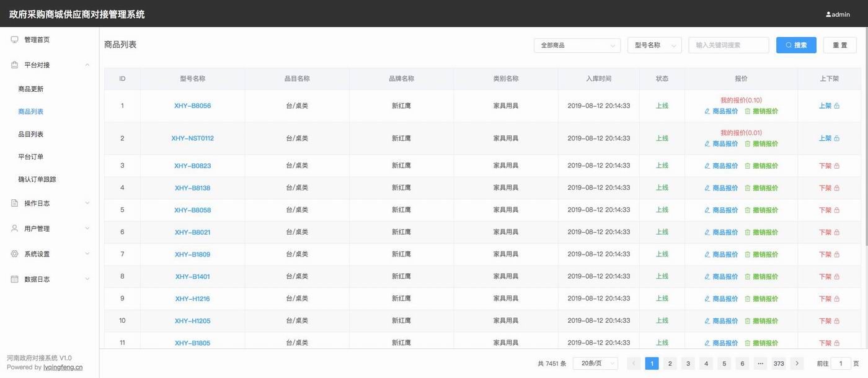
Task: Click the 平台对接 briefcase icon
Action: 15,65
